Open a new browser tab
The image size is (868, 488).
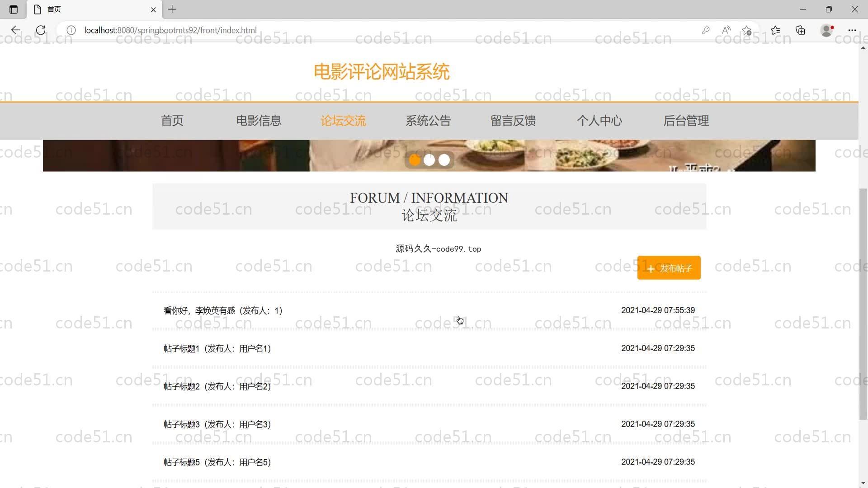click(x=172, y=9)
